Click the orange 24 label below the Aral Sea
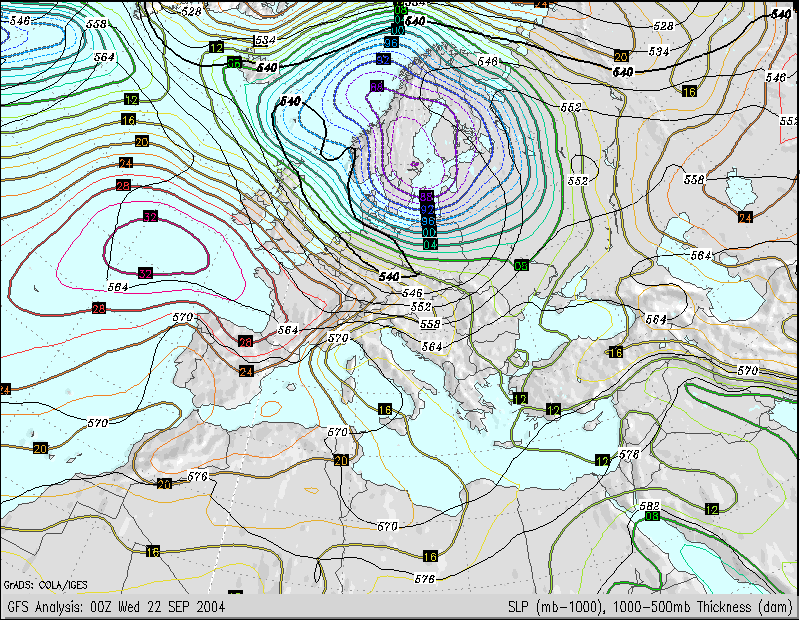Screen dimensions: 800x620 point(745,216)
